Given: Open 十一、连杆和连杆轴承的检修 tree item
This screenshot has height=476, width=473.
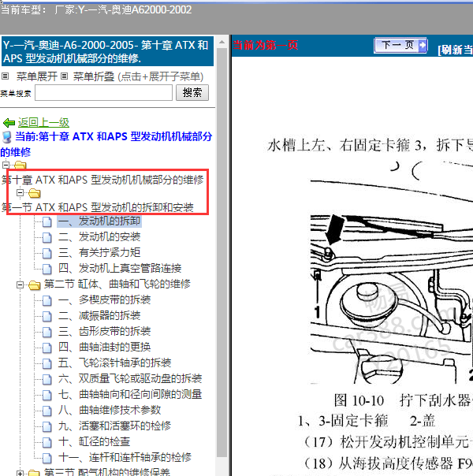Looking at the screenshot, I should [125, 458].
